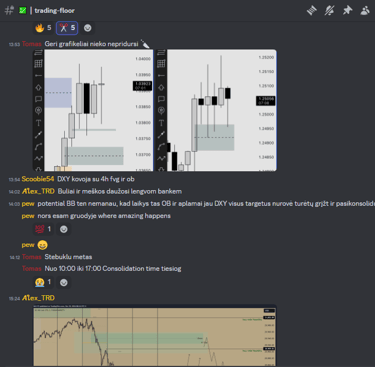Viewport: 375px width, 367px height.
Task: Toggle notification settings bell in header
Action: pyautogui.click(x=329, y=10)
